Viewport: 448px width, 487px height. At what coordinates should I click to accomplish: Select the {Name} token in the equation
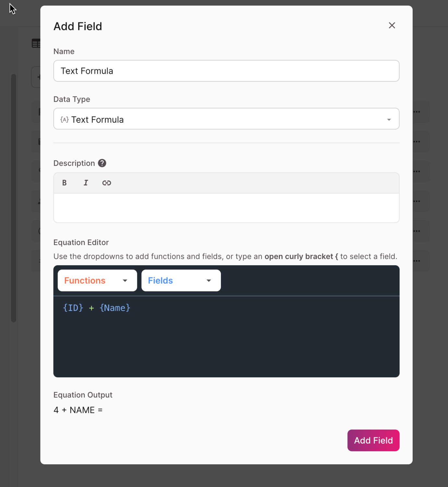tap(115, 308)
